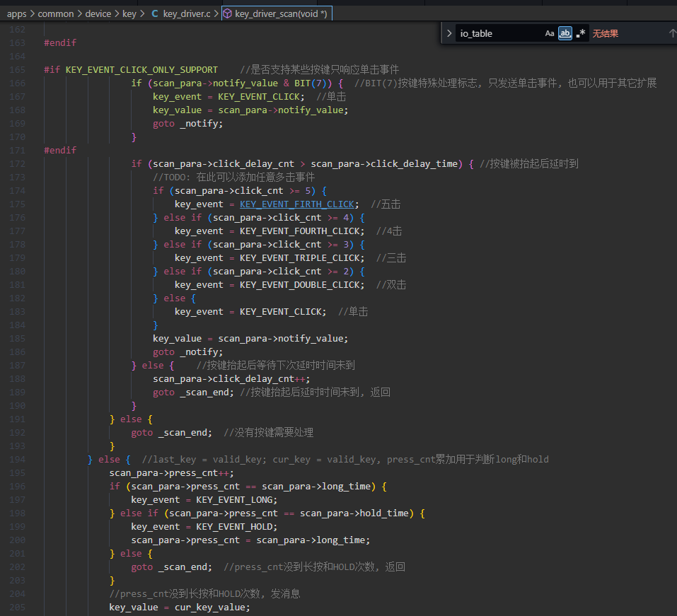Click scan_para->hold_time on line 198

point(354,513)
